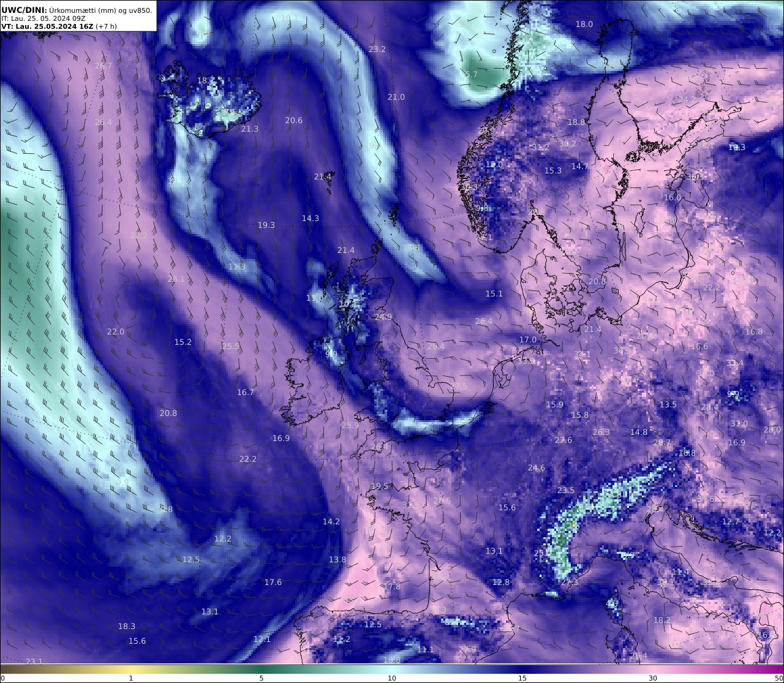Select the 22.0 value label
This screenshot has width=784, height=683.
[116, 331]
